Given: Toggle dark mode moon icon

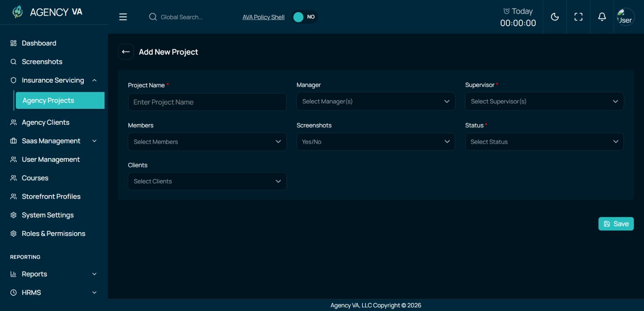Looking at the screenshot, I should tap(555, 17).
